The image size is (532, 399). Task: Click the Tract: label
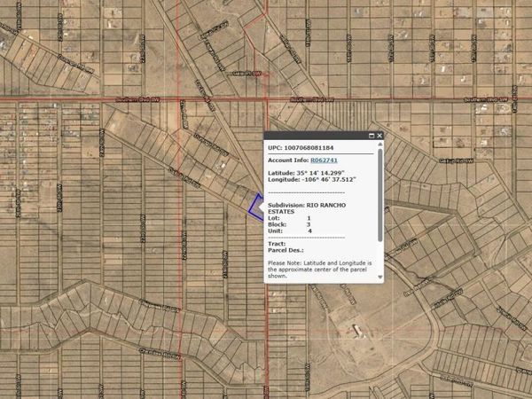[277, 244]
